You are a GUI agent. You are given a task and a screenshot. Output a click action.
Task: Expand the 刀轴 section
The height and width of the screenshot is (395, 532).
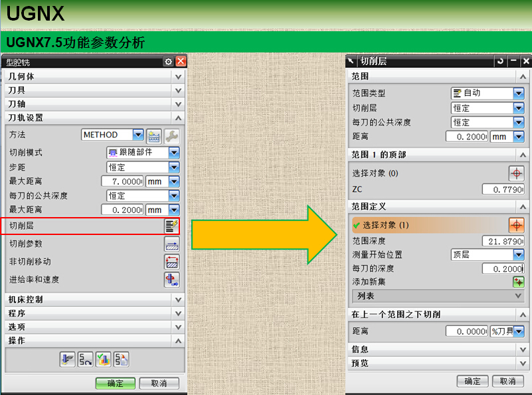point(178,104)
